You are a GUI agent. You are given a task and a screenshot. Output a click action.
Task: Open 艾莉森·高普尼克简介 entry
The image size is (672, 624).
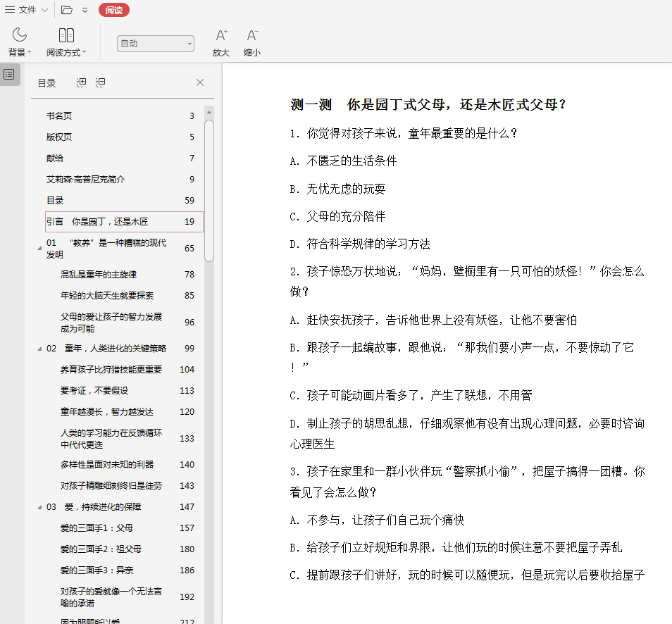coord(85,180)
